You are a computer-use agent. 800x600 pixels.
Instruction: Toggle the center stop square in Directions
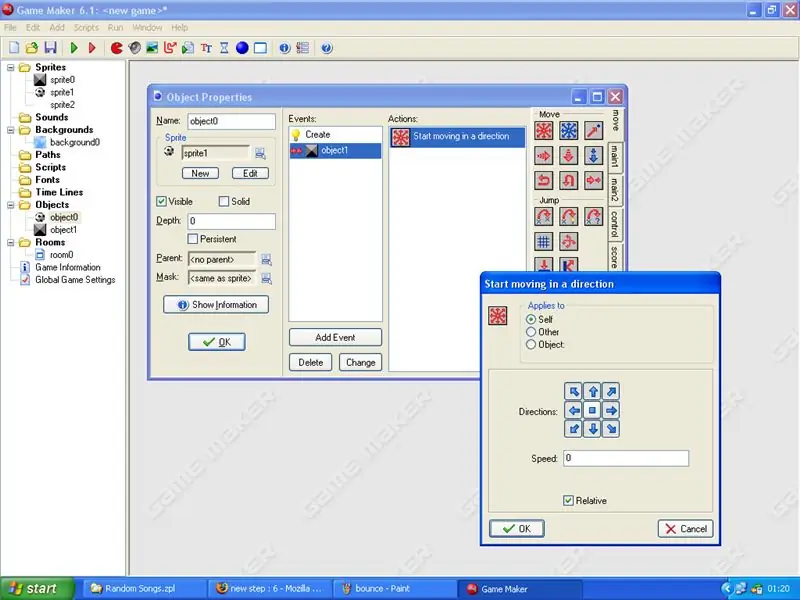point(592,410)
